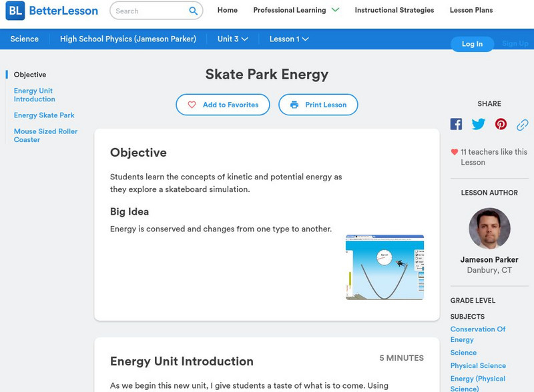Screen dimensions: 534x392
Task: Click the lesson author profile photo
Action: click(x=489, y=229)
